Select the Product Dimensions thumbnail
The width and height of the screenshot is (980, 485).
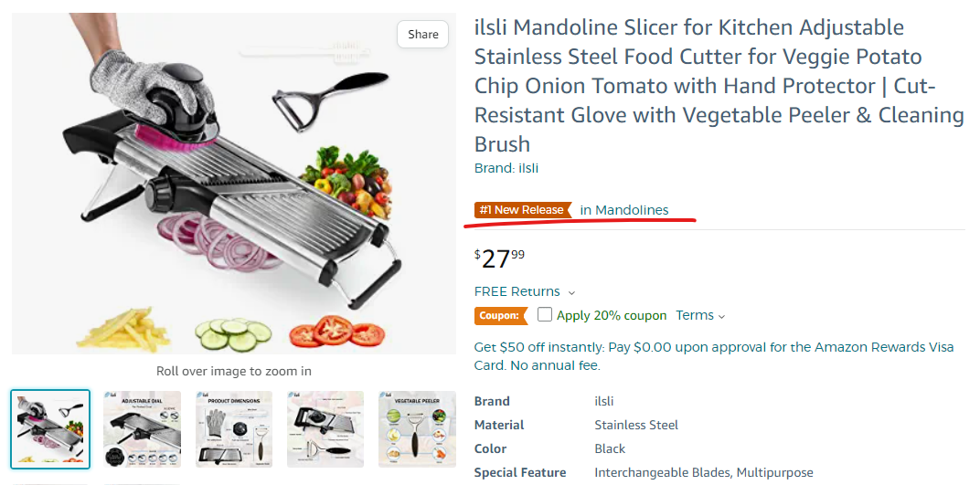234,429
